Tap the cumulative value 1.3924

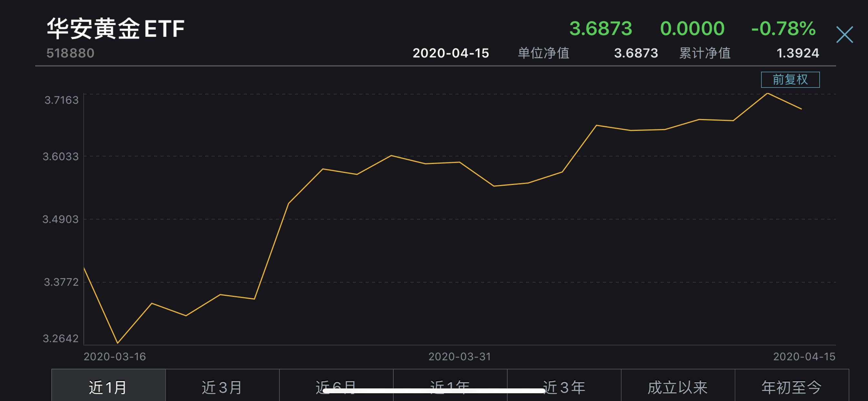798,53
